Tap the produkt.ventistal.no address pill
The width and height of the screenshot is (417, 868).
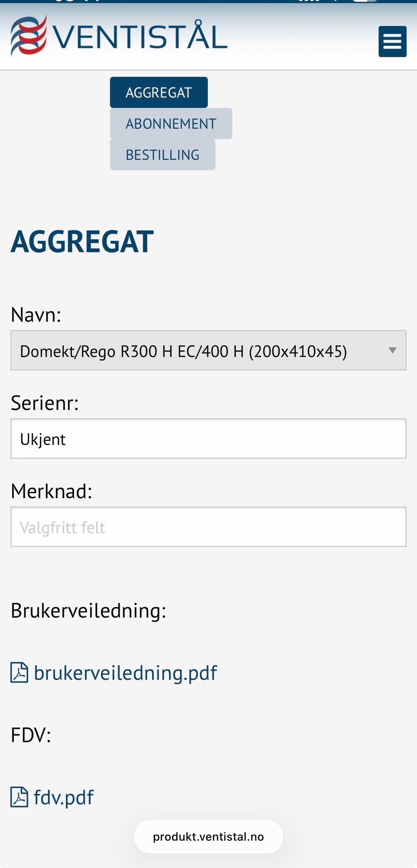click(208, 837)
